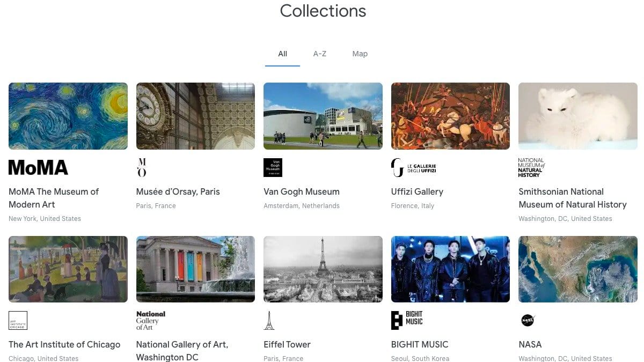Click the 'Seoul, South Korea' location text
This screenshot has height=362, width=644.
click(420, 358)
